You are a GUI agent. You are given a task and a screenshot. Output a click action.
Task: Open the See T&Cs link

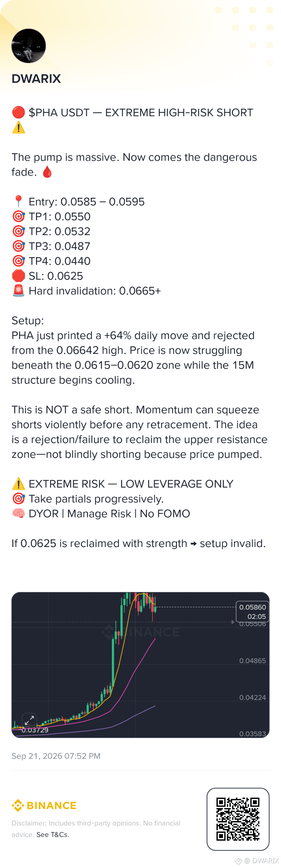pos(52,835)
